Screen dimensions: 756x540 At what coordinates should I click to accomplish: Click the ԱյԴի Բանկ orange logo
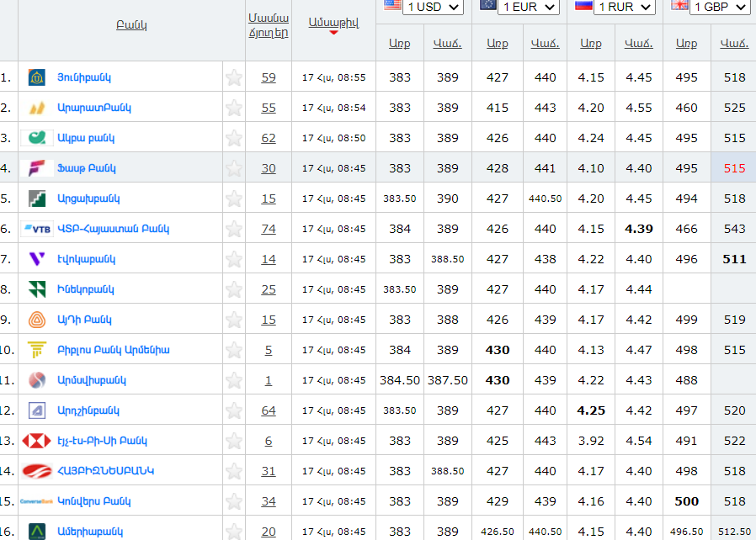pyautogui.click(x=37, y=320)
